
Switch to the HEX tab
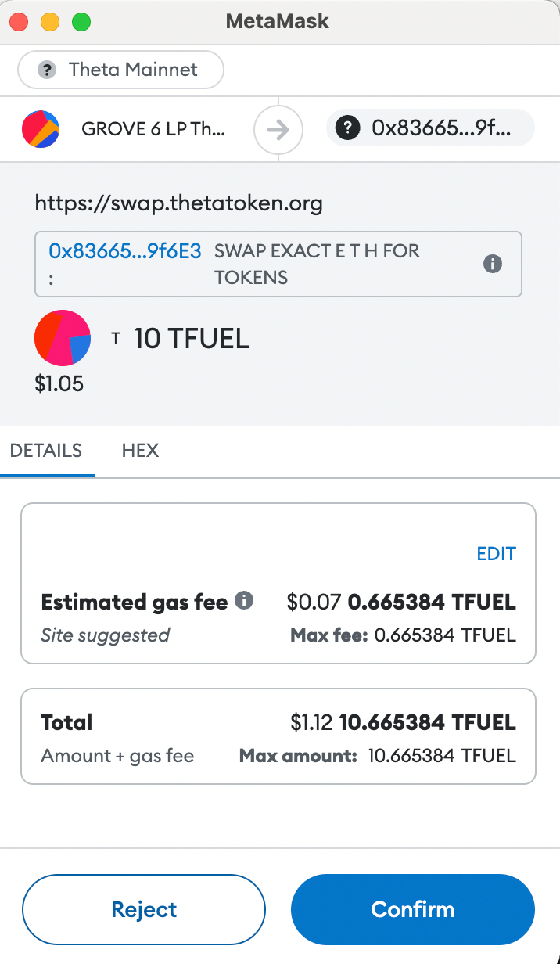point(140,451)
